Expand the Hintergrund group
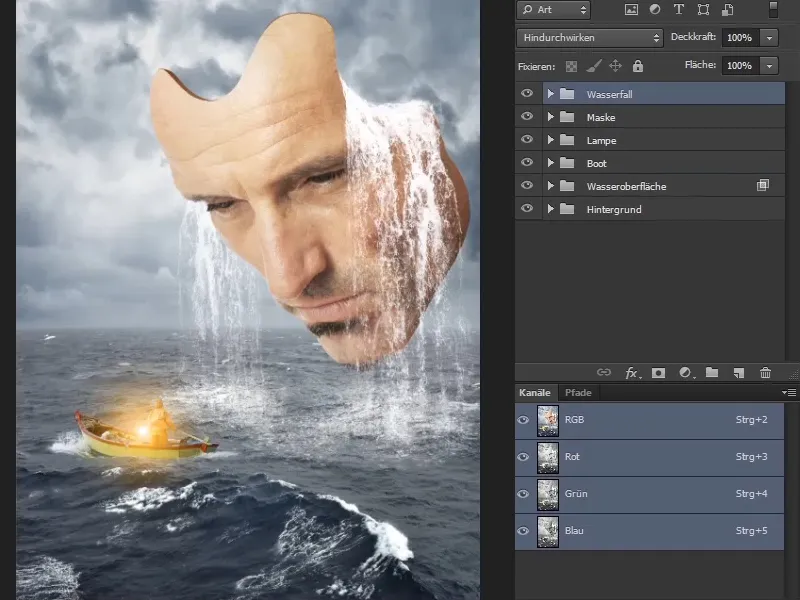 [x=551, y=209]
